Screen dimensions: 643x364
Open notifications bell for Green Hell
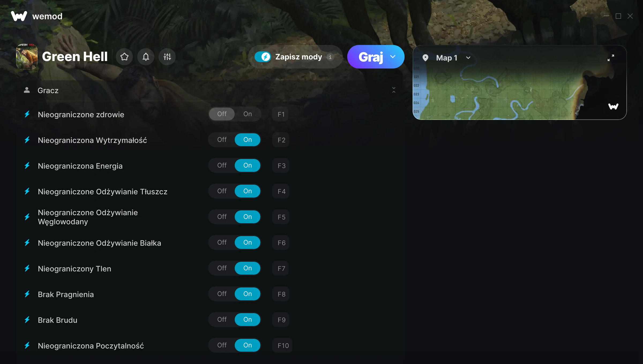point(146,57)
